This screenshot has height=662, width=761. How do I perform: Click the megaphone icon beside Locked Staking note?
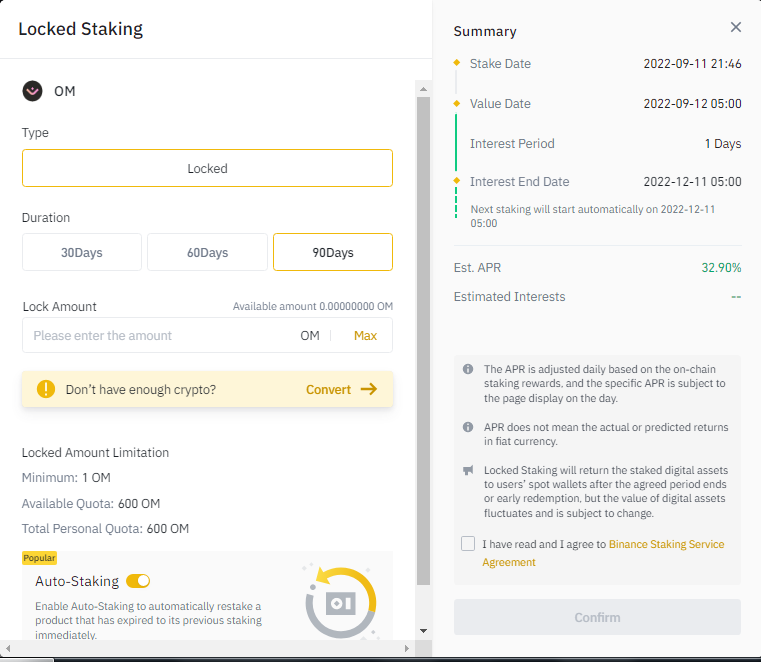tap(468, 470)
